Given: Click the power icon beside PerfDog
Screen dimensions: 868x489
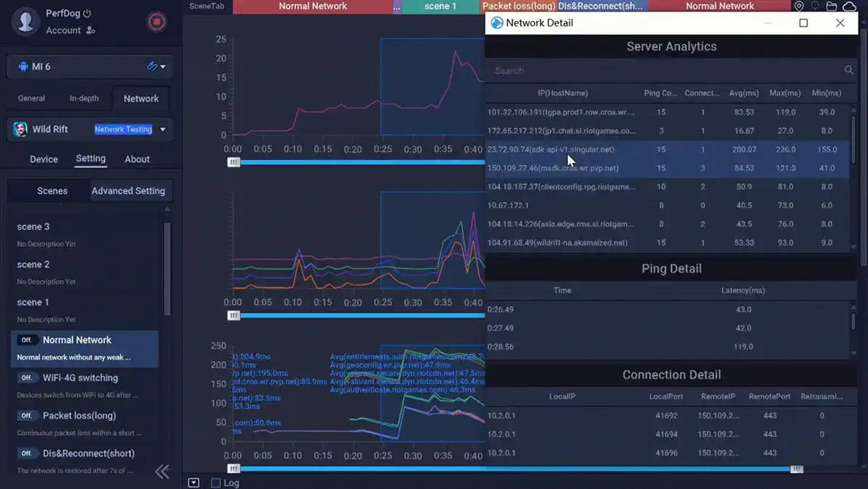Looking at the screenshot, I should point(88,13).
